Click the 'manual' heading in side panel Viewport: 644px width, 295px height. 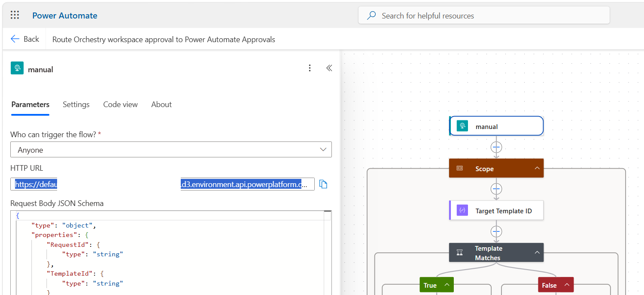coord(40,69)
